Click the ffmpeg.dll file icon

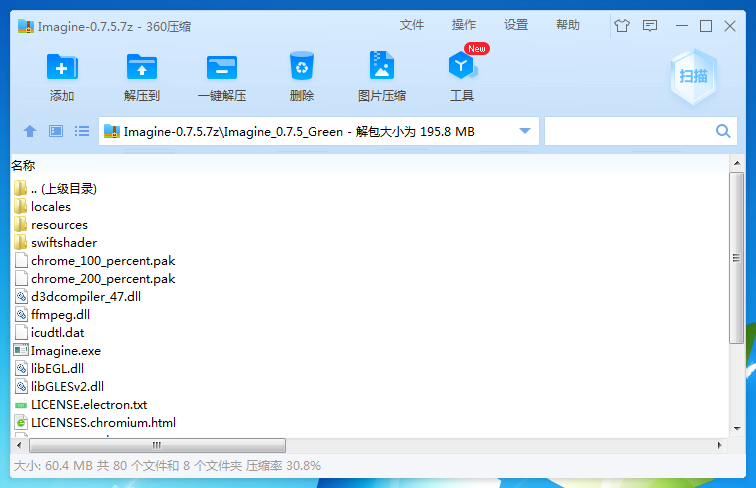point(21,314)
